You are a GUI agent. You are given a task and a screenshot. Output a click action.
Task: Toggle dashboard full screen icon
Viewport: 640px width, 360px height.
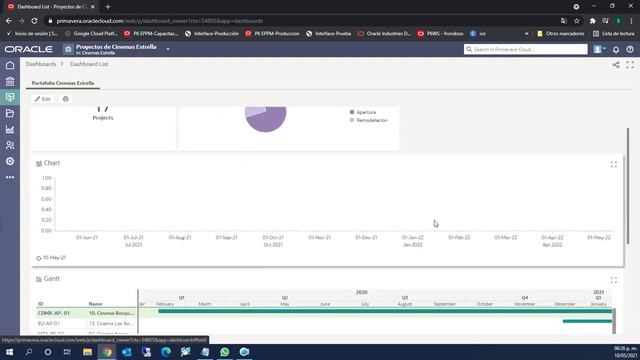click(630, 65)
